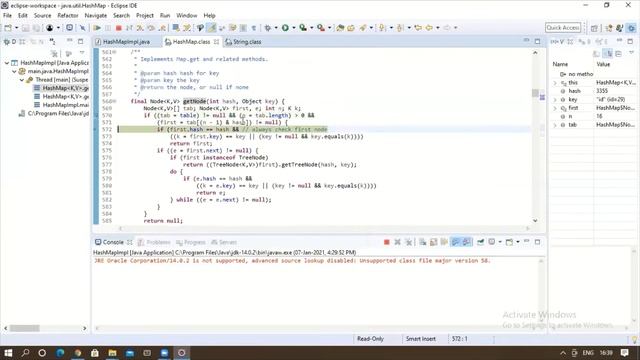Expand the 'first' variable row

(x=555, y=108)
